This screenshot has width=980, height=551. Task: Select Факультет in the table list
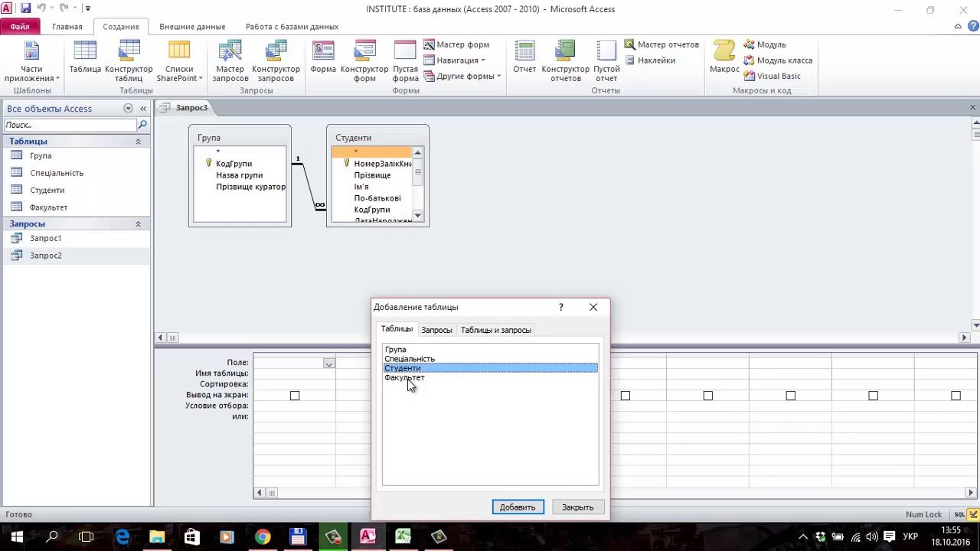point(404,377)
